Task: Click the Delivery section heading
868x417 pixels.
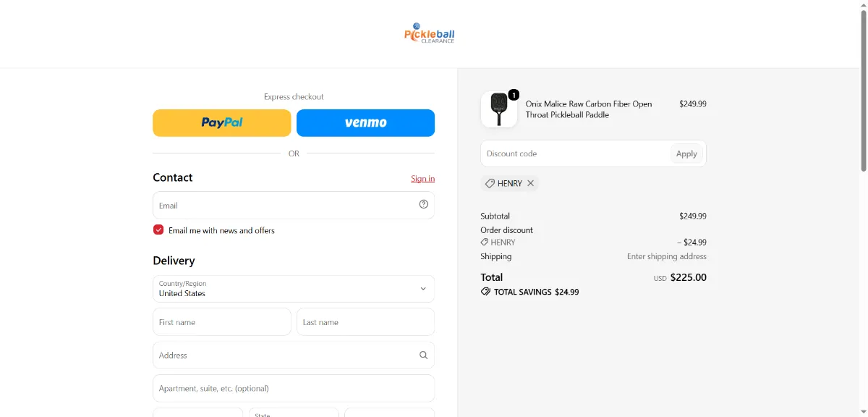Action: [174, 261]
